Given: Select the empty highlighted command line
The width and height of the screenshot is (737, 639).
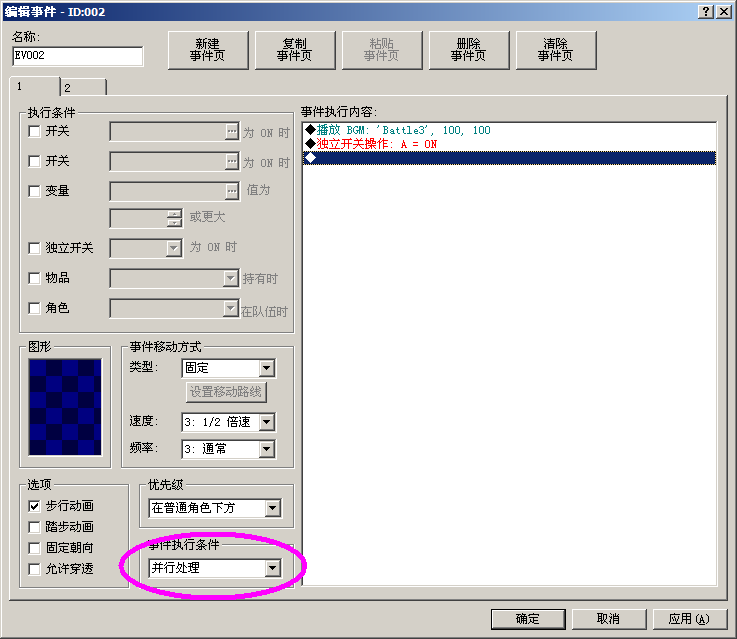Looking at the screenshot, I should pyautogui.click(x=510, y=158).
